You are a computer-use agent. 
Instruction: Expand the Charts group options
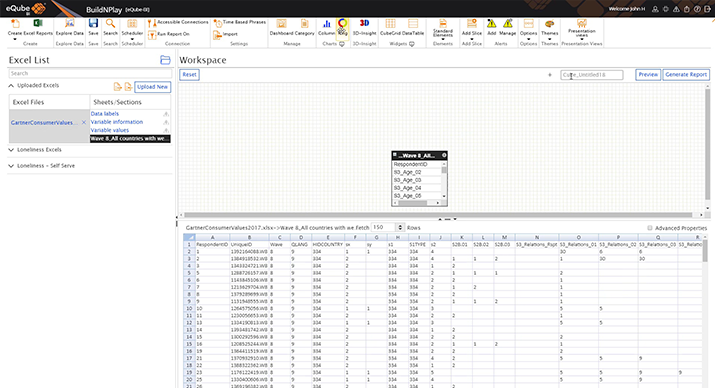[x=342, y=44]
